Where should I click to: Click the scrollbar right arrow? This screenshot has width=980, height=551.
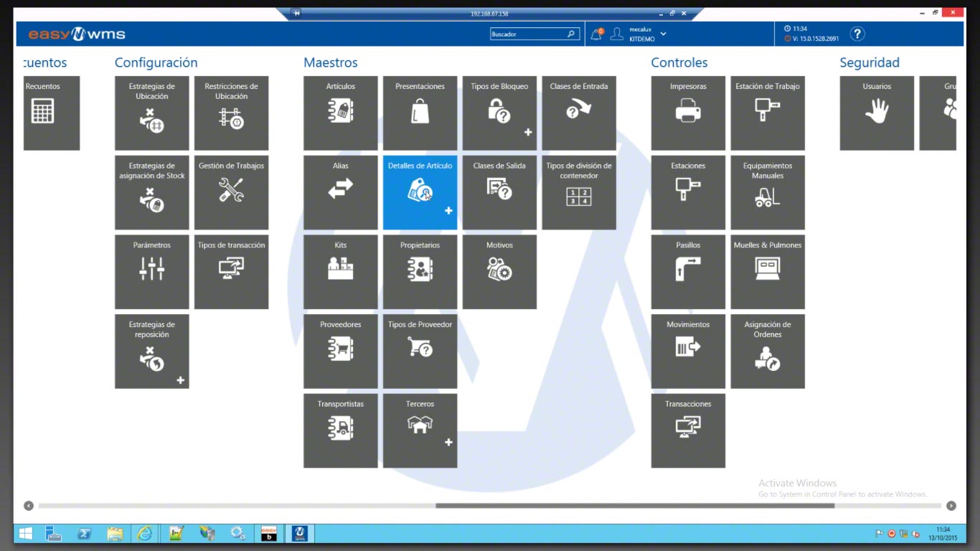(951, 506)
